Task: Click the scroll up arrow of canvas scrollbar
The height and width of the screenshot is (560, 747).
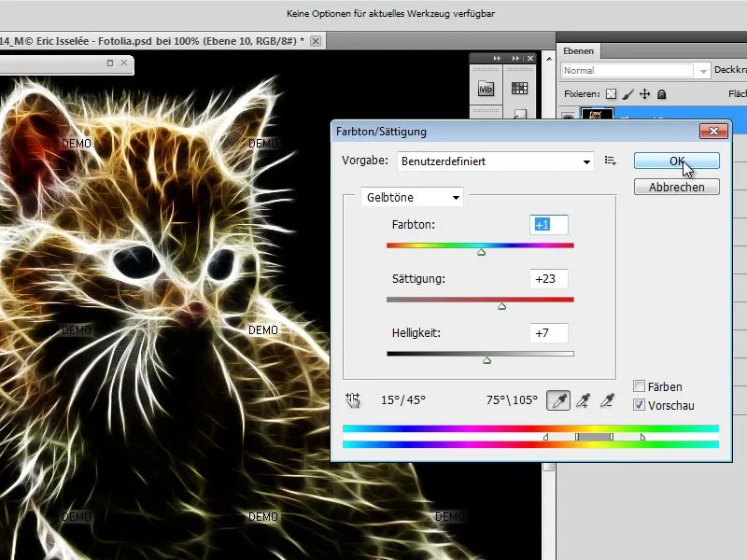Action: click(x=549, y=59)
